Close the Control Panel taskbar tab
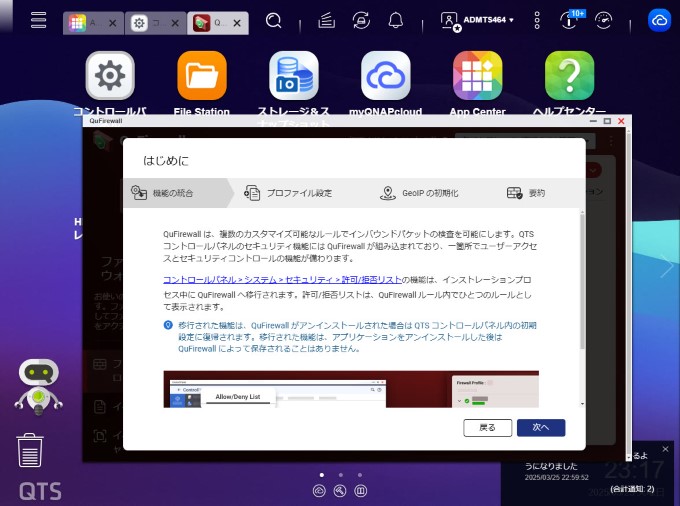 [x=175, y=23]
